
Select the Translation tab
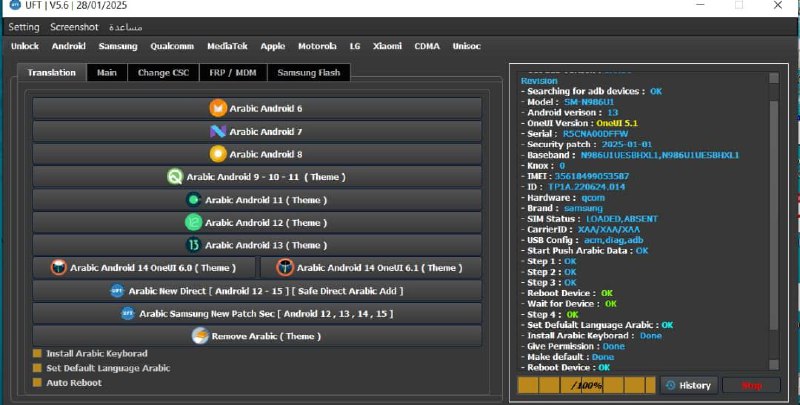point(52,72)
